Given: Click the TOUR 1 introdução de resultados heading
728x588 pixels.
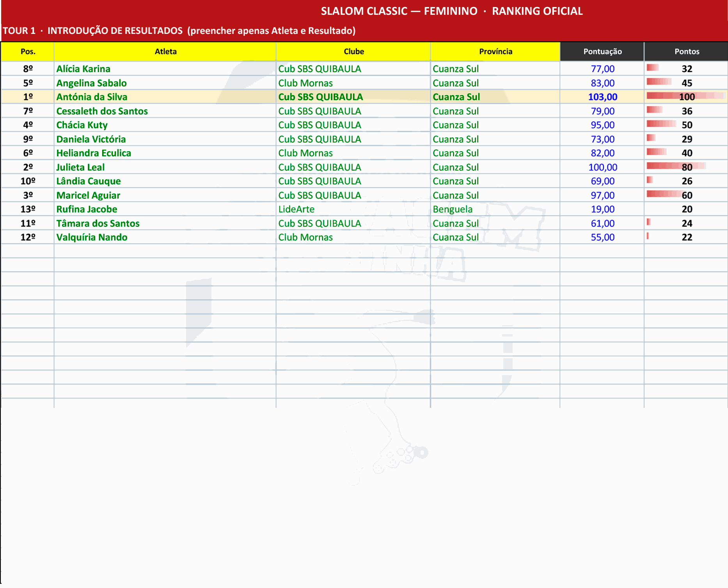Looking at the screenshot, I should pos(179,30).
